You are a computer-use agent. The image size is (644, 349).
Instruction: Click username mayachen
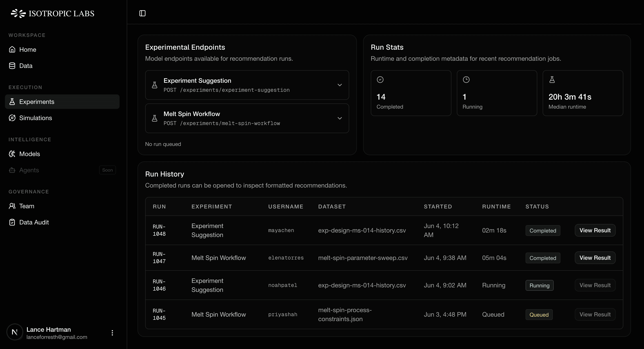281,230
